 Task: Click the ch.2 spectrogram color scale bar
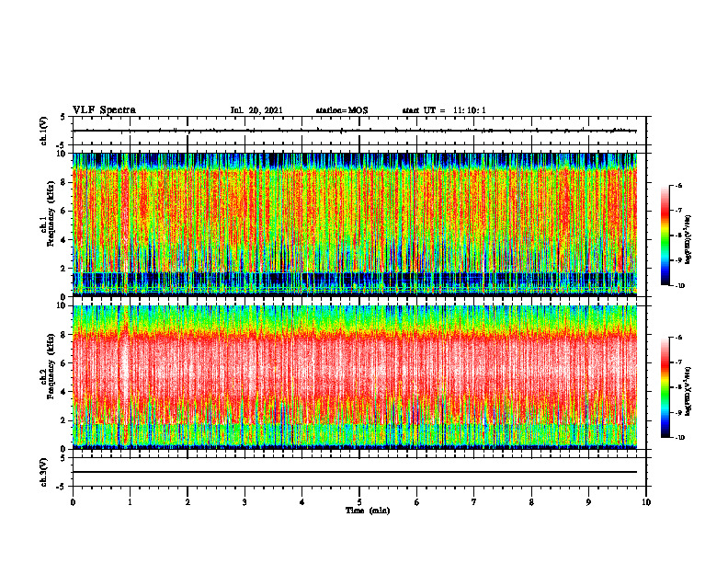pyautogui.click(x=665, y=387)
